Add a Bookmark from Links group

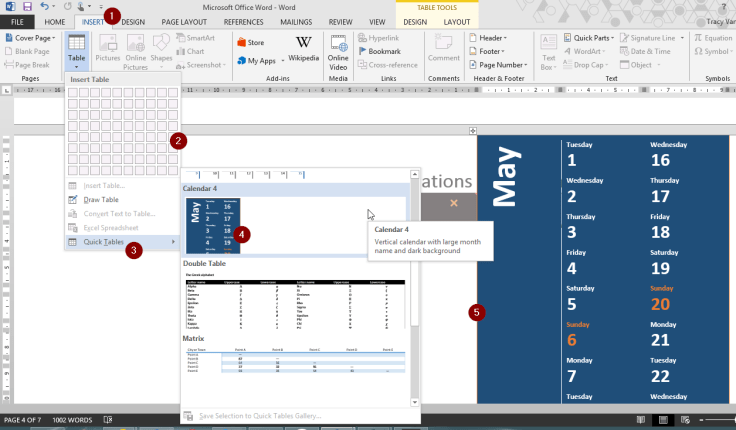click(x=379, y=52)
